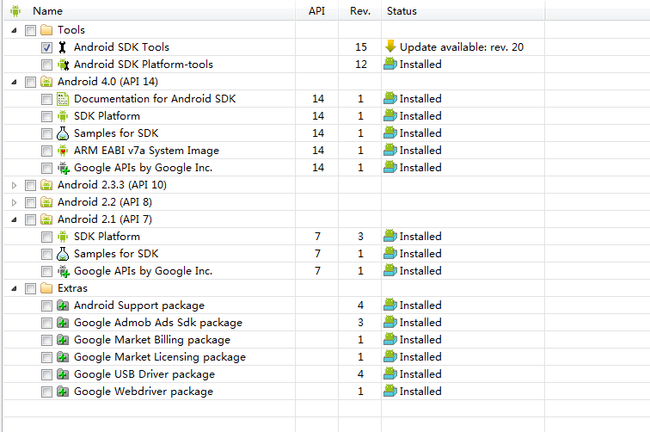The width and height of the screenshot is (650, 432).
Task: Click the Android robot icon in header
Action: tap(15, 11)
